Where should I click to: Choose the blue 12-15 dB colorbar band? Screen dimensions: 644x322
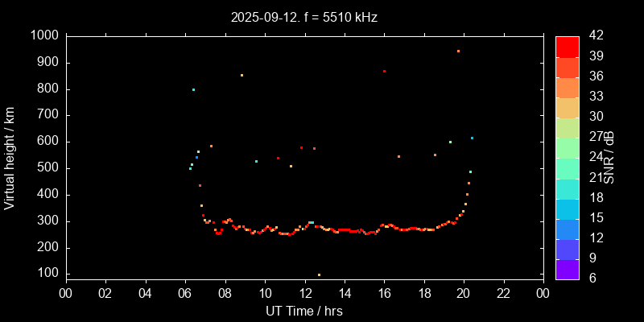tap(567, 229)
